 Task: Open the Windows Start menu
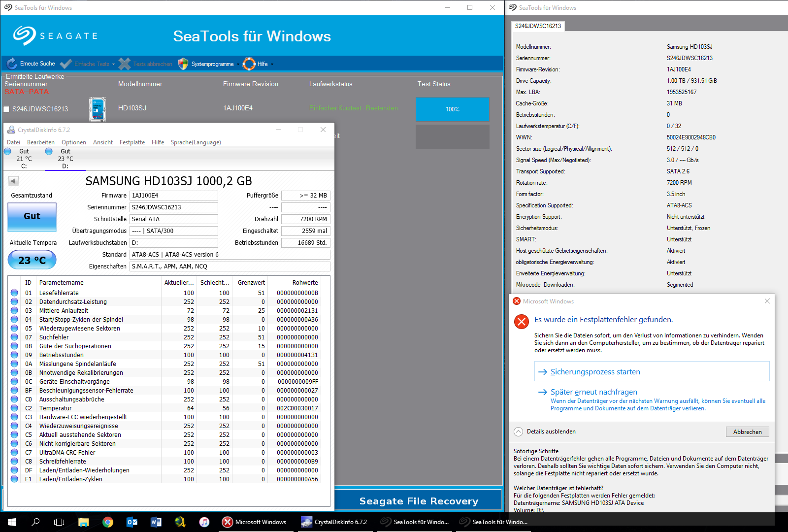(12, 522)
